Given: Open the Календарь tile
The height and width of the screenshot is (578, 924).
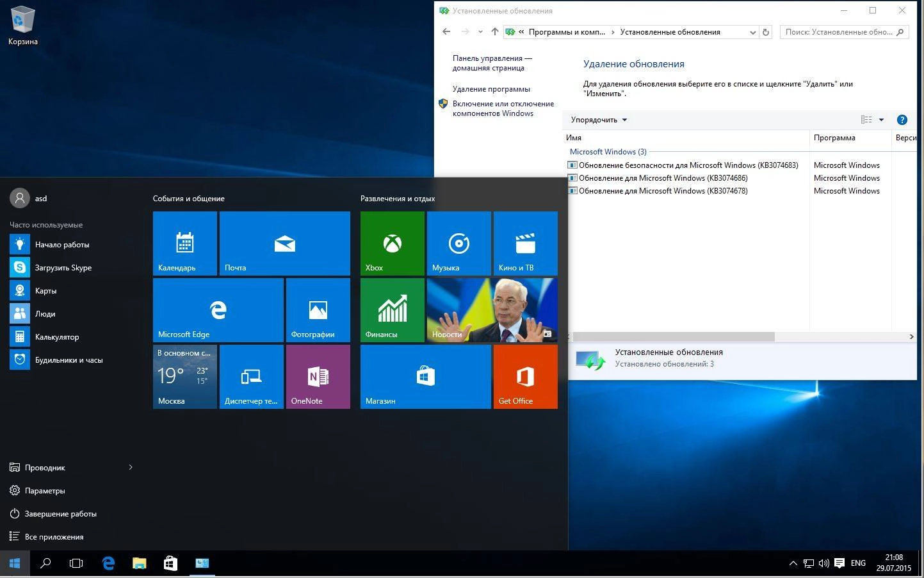Looking at the screenshot, I should coord(184,244).
